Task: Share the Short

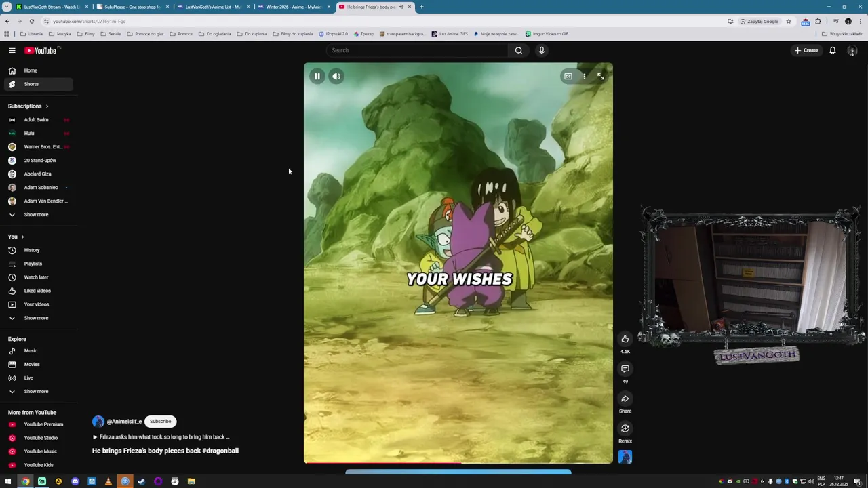Action: click(625, 399)
